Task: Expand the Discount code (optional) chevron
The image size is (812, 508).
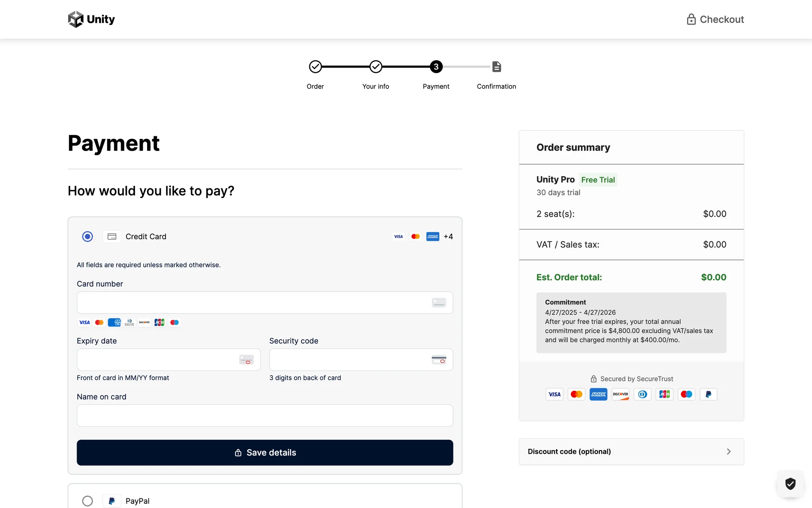Action: click(728, 452)
